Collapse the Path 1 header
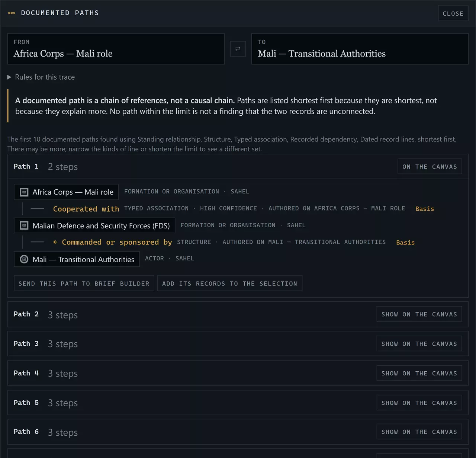476x458 pixels. [238, 167]
